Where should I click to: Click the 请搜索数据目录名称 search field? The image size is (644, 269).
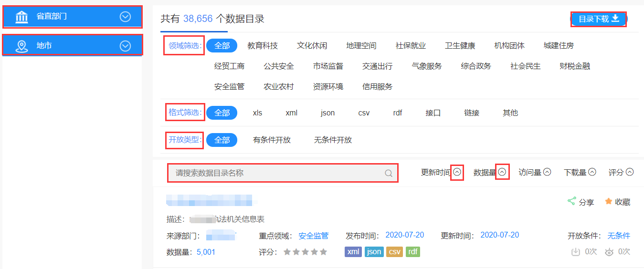(x=277, y=173)
